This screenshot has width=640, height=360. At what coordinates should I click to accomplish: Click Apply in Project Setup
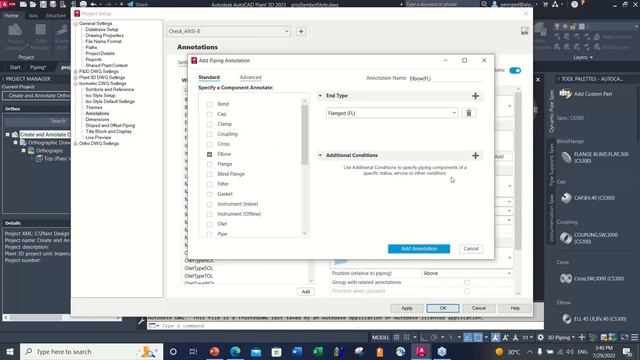407,308
